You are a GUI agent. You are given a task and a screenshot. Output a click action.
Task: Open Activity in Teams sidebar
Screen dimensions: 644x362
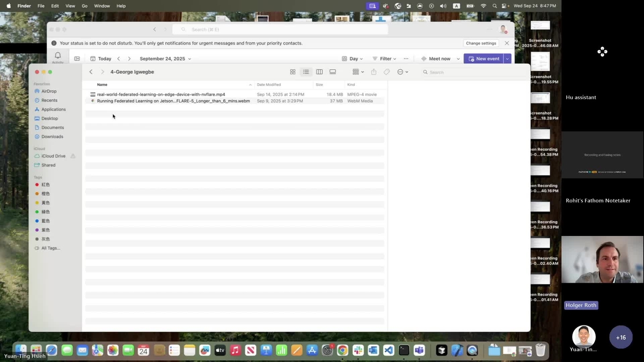pyautogui.click(x=58, y=58)
